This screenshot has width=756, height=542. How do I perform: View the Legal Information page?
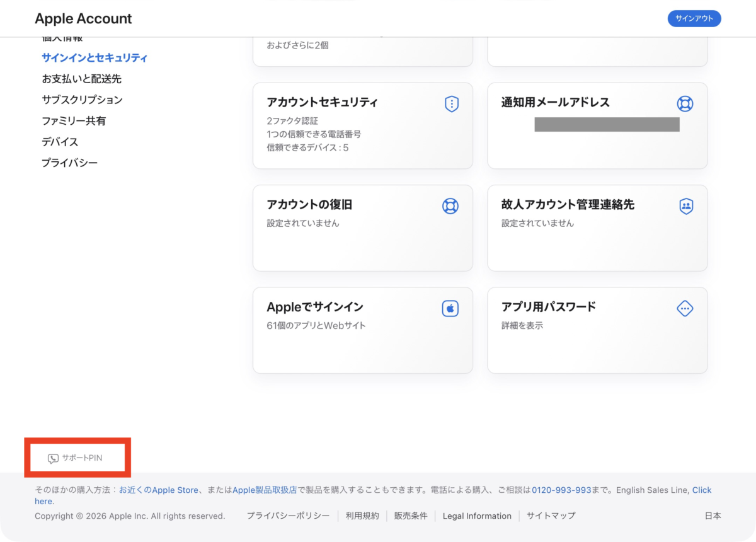point(477,516)
